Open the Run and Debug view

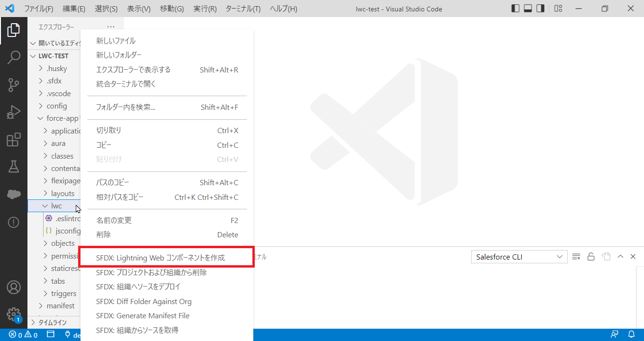(x=14, y=112)
